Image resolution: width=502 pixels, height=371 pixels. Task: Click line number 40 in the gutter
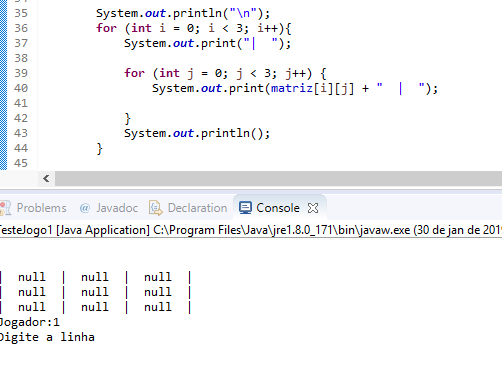[x=21, y=88]
